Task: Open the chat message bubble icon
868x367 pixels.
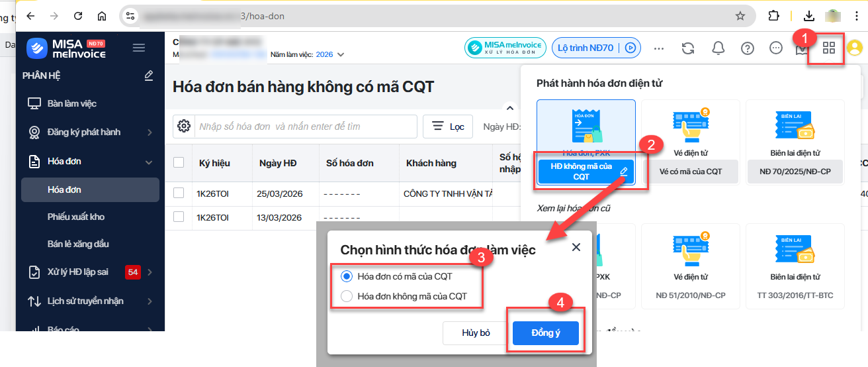Action: coord(776,48)
